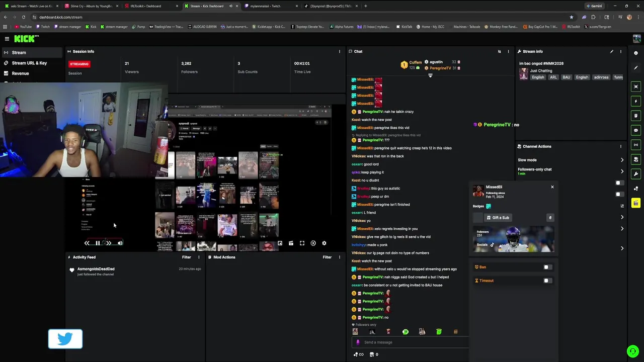Click the Send a message input field

[411, 342]
